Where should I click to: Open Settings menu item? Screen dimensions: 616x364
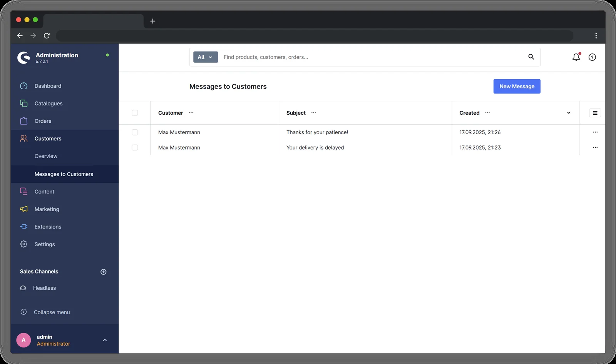45,244
